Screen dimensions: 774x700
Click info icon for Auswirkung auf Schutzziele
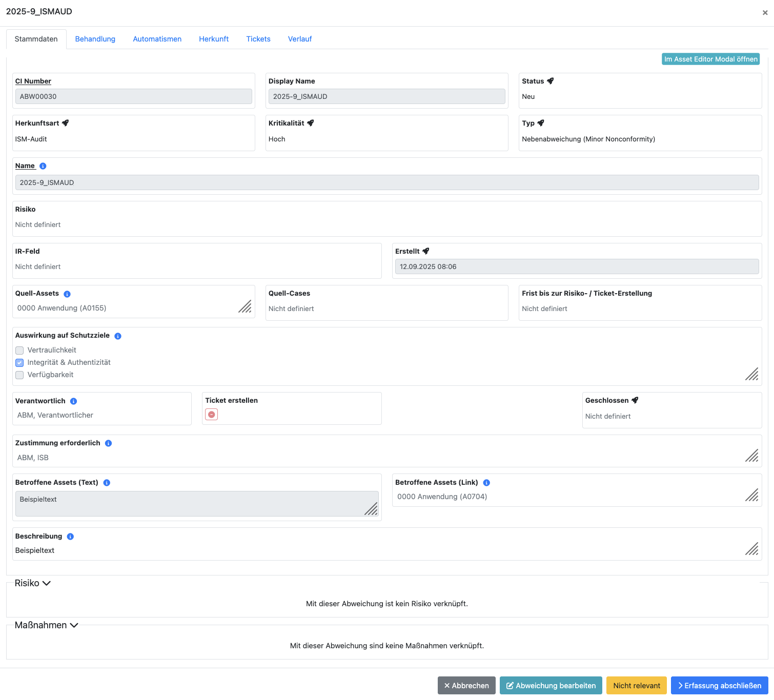[118, 336]
